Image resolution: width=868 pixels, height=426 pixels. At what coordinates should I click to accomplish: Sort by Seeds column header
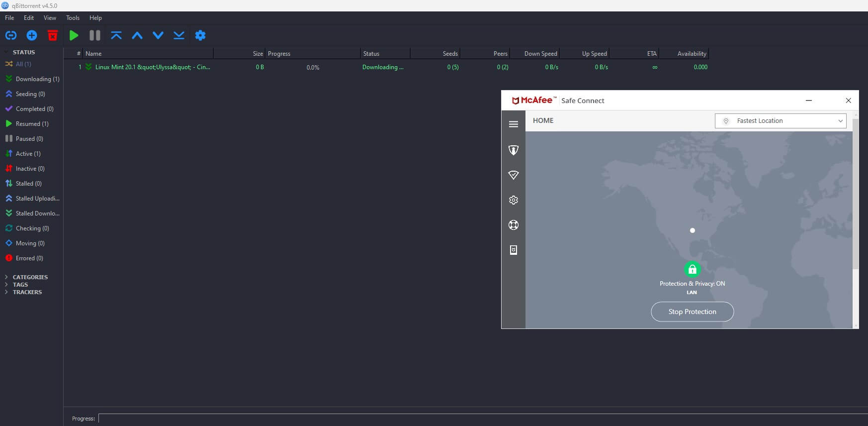tap(435, 54)
